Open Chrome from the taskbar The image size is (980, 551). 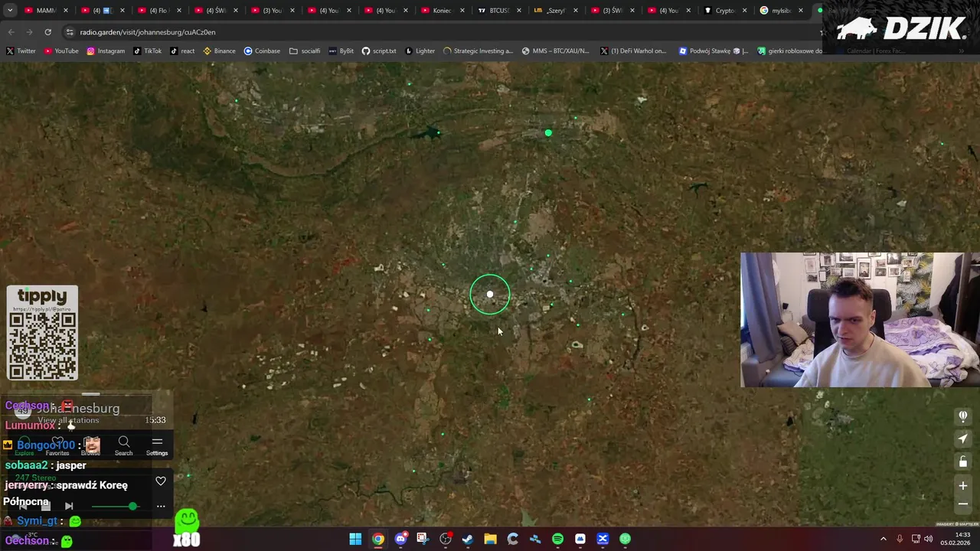click(x=378, y=539)
